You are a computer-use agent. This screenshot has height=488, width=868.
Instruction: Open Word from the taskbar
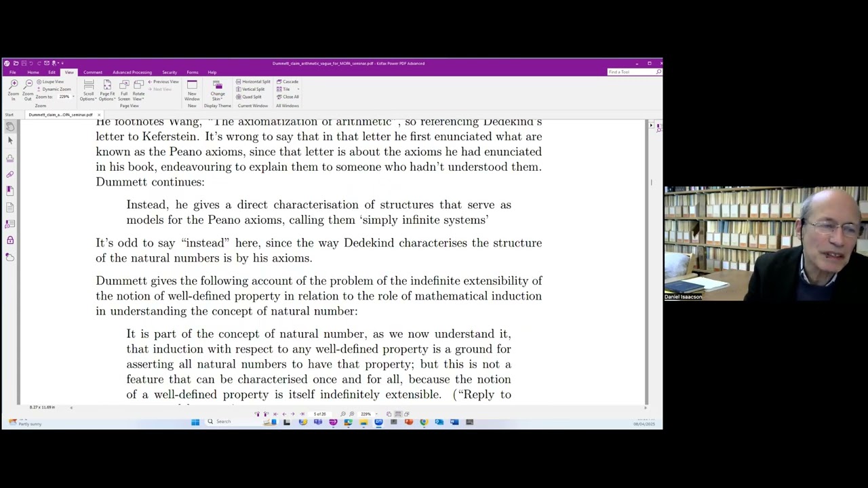[x=454, y=422]
